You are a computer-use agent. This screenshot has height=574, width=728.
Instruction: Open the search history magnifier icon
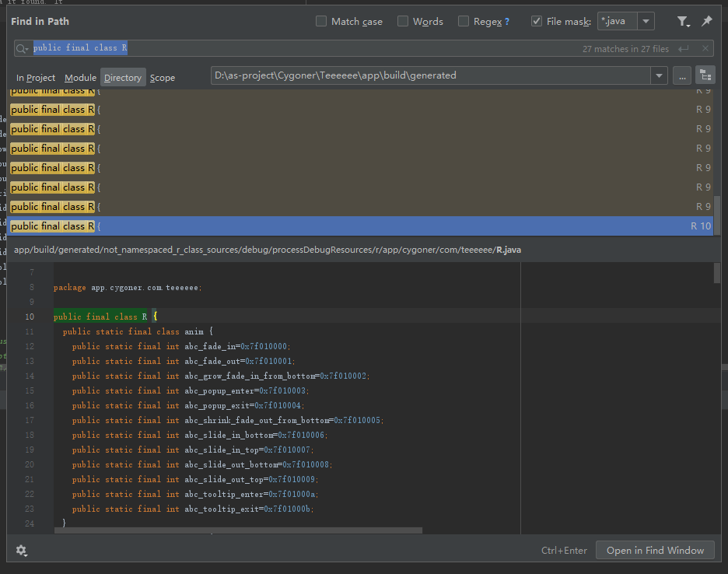(x=21, y=47)
